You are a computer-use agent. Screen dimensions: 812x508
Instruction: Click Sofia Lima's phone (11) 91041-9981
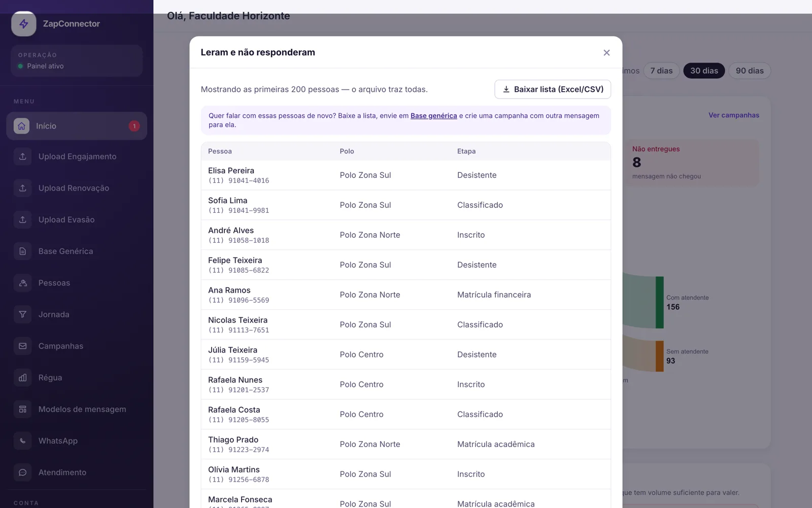(x=239, y=210)
